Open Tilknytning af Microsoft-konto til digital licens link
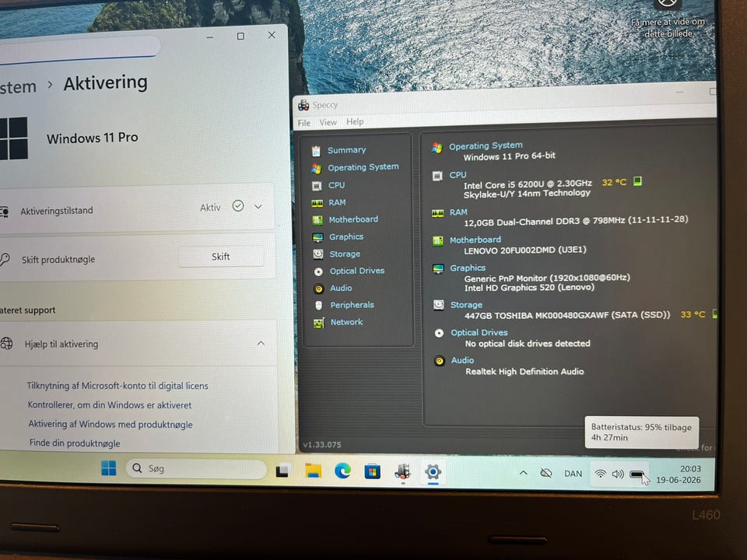 pos(117,386)
